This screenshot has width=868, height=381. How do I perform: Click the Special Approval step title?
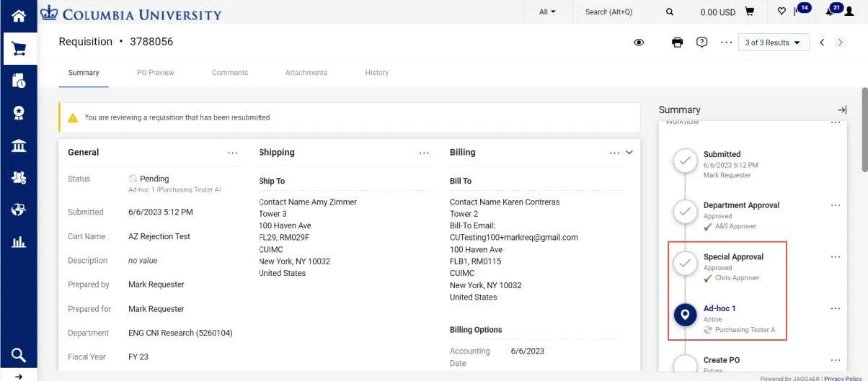click(733, 257)
